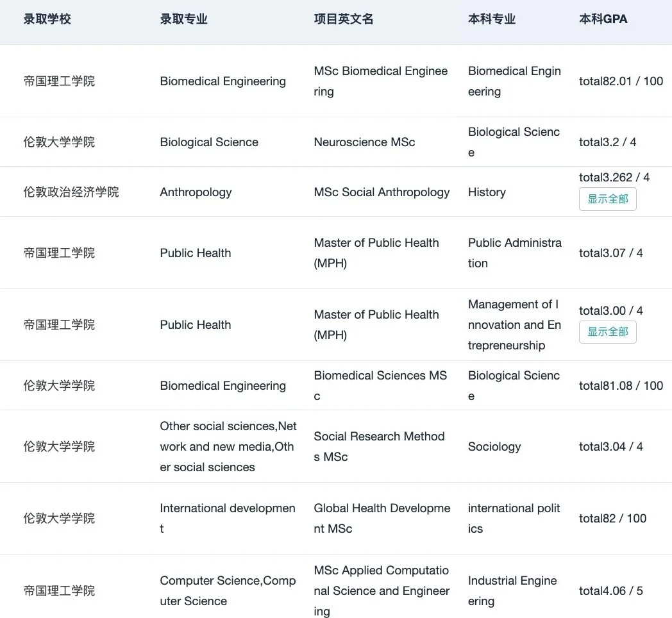Click total82 / 100 GPA value
Screen dimensions: 672x618
(612, 519)
